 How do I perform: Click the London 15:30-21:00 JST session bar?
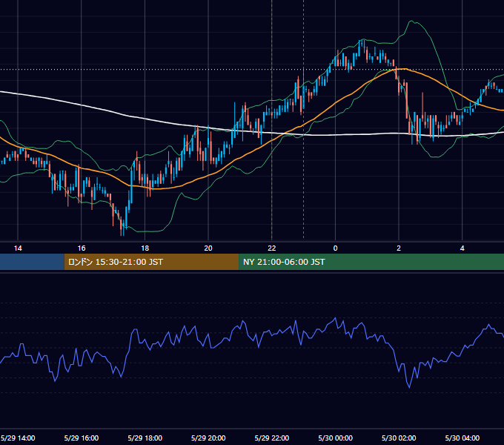pyautogui.click(x=151, y=262)
